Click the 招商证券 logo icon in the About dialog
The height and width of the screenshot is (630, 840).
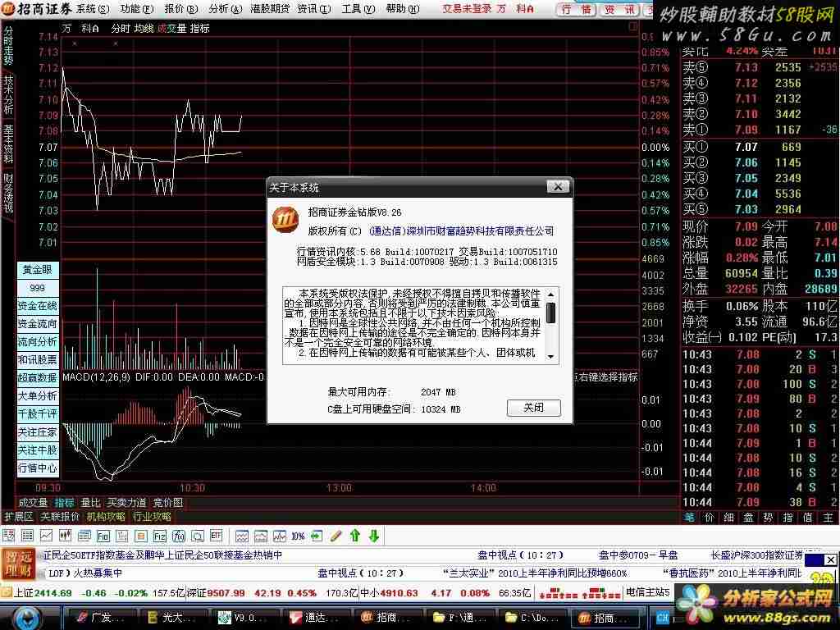click(286, 220)
